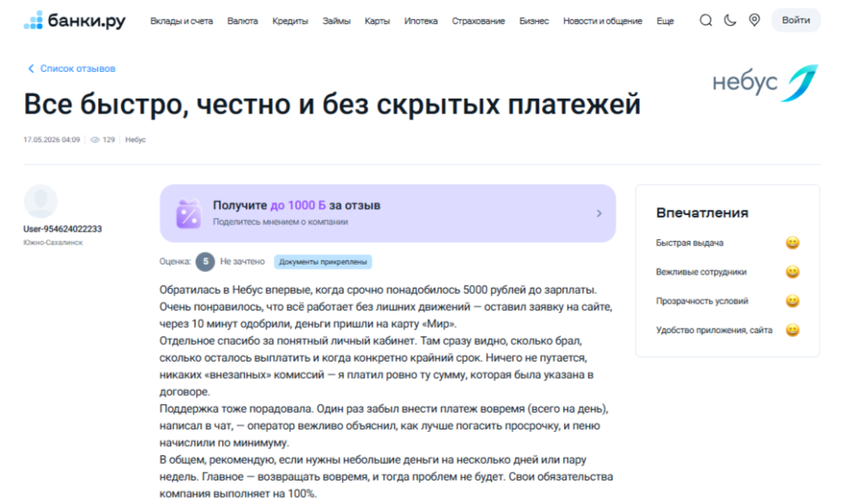Open the Карты menu
858x504 pixels.
(x=378, y=21)
